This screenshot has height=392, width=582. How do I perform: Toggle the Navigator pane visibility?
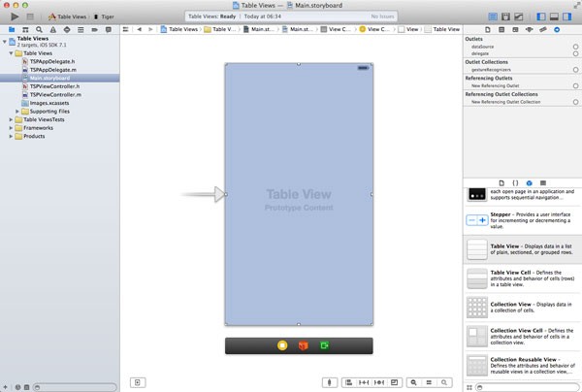541,16
